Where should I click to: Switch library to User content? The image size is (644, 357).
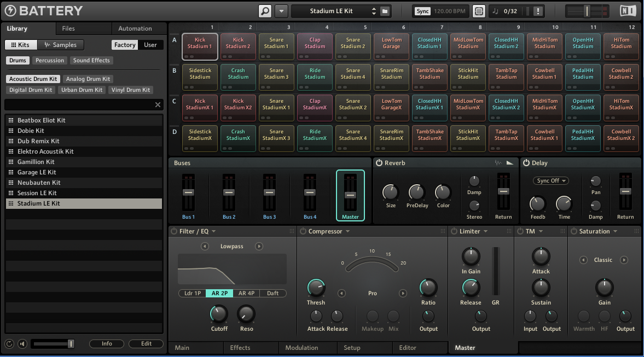coord(150,45)
